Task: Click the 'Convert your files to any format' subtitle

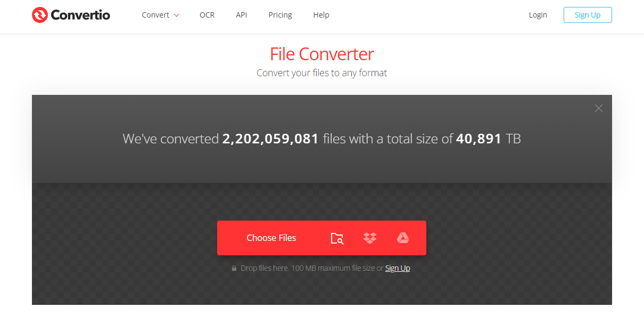Action: click(x=321, y=72)
